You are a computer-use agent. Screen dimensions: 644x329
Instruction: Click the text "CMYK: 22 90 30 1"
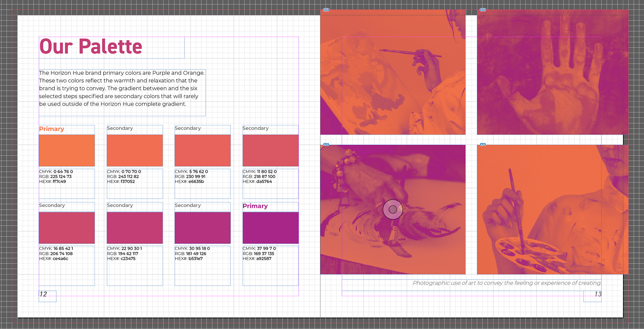click(x=124, y=249)
